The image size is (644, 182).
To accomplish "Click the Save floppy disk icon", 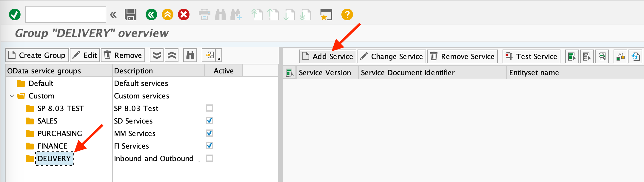I will pos(130,14).
